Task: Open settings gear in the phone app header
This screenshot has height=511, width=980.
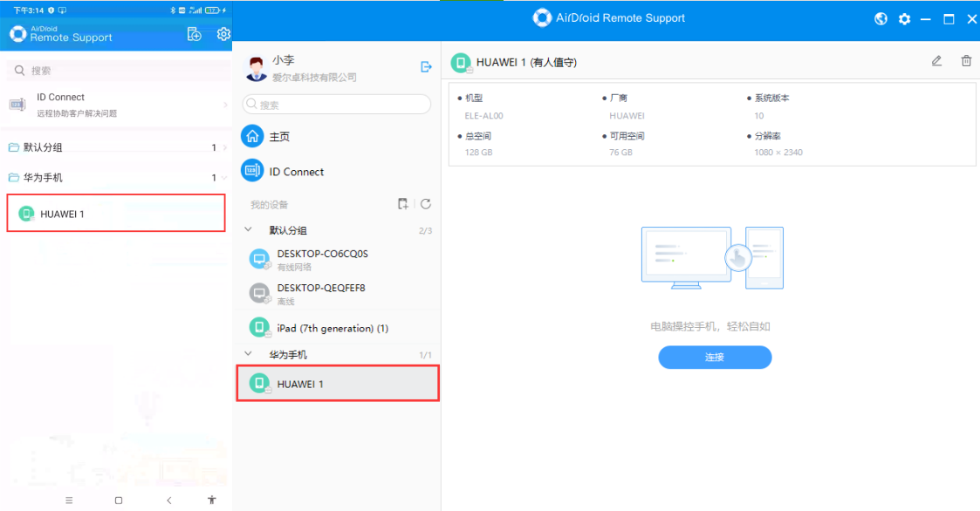Action: 223,34
